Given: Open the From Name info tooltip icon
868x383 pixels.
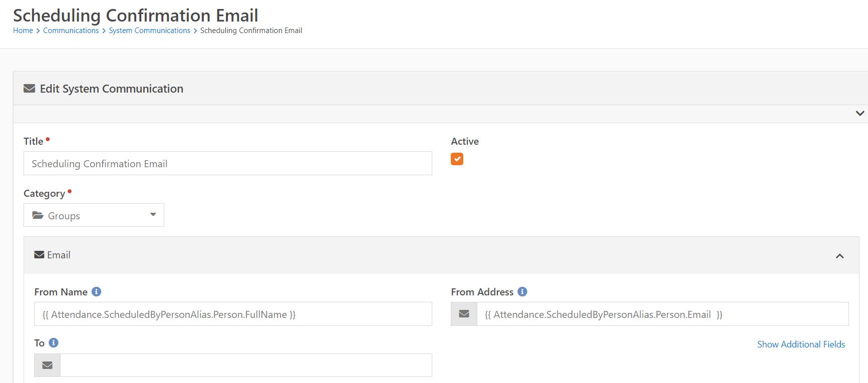Looking at the screenshot, I should coord(97,291).
